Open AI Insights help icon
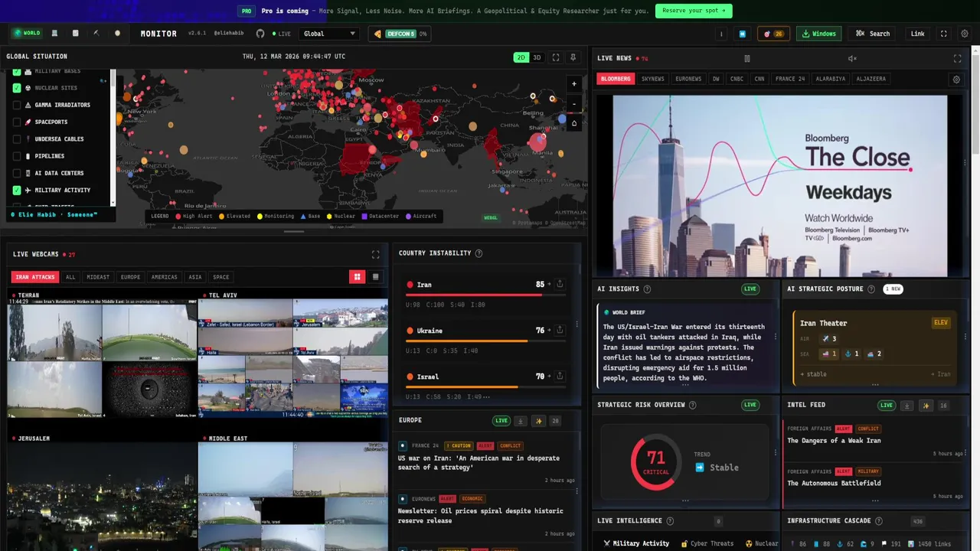Viewport: 980px width, 551px height. pos(647,289)
